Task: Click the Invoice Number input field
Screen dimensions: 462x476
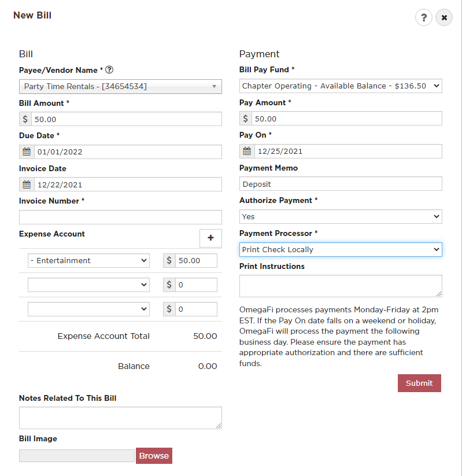Action: [x=120, y=216]
